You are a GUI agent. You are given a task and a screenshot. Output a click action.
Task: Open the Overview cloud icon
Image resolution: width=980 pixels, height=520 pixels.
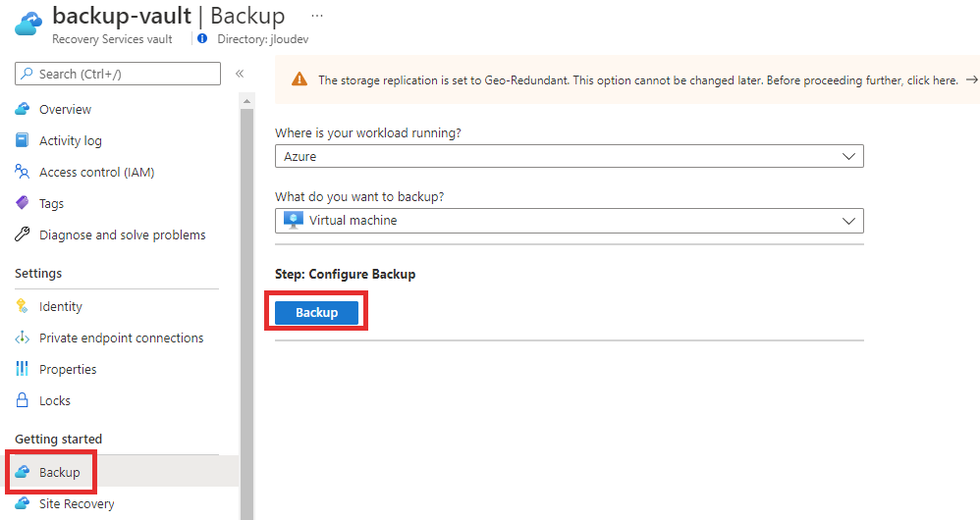(x=22, y=109)
